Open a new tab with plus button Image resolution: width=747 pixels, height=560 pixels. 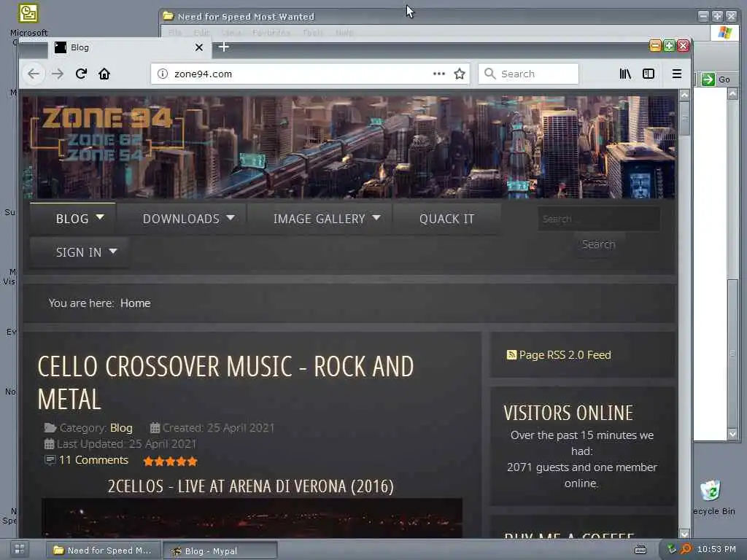[x=223, y=47]
